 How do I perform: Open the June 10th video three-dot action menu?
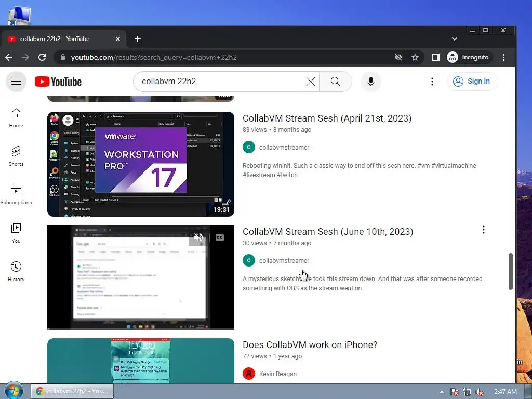click(484, 230)
